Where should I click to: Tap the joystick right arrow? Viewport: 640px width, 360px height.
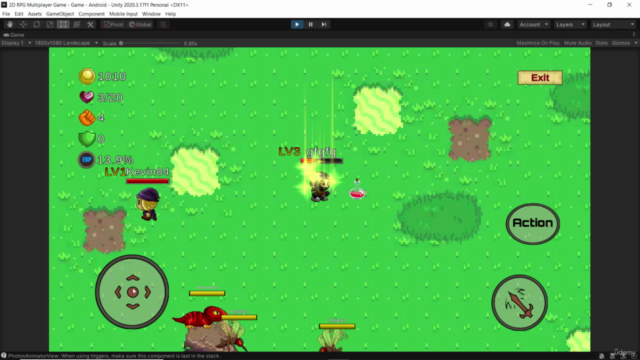point(147,292)
